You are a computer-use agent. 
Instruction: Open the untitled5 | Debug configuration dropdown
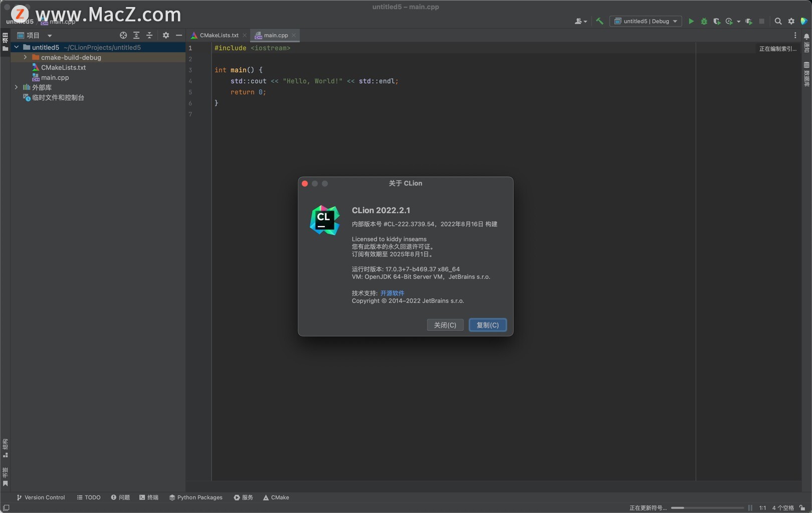pyautogui.click(x=646, y=21)
